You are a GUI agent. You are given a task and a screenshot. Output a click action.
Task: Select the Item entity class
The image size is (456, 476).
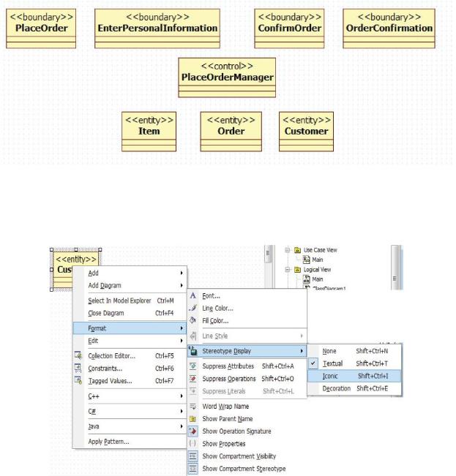(x=149, y=132)
